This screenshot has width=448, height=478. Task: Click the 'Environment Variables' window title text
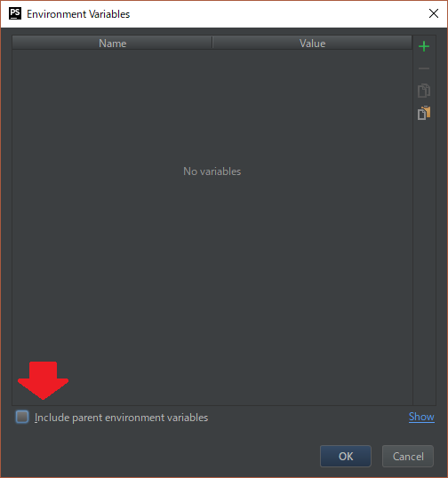click(78, 14)
